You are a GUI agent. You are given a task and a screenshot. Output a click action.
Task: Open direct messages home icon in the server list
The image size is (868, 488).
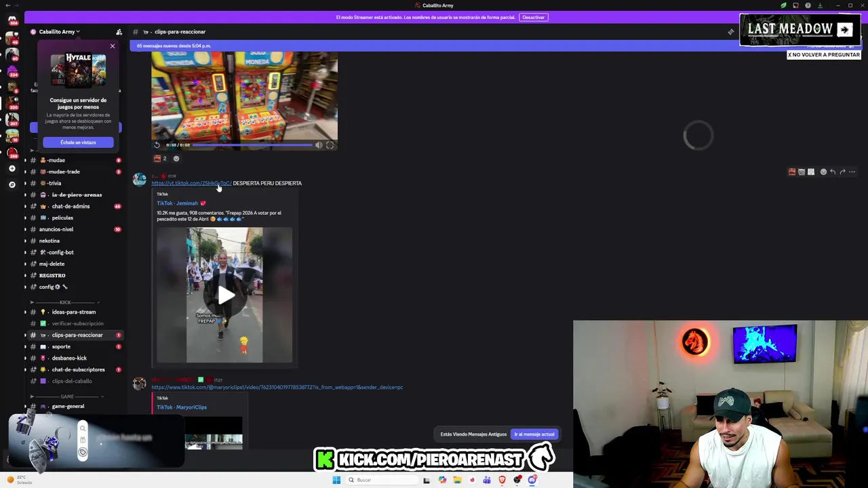click(x=12, y=20)
